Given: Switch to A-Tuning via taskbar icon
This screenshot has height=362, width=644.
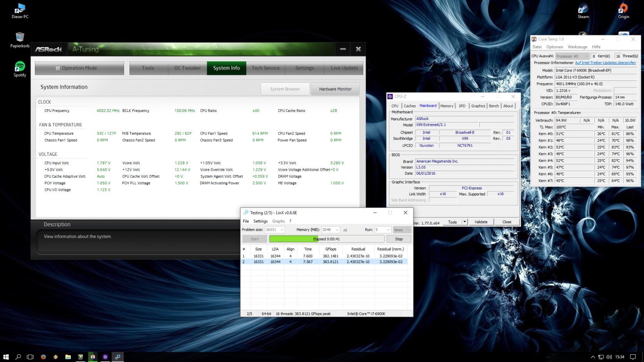Looking at the screenshot, I should coord(80,357).
